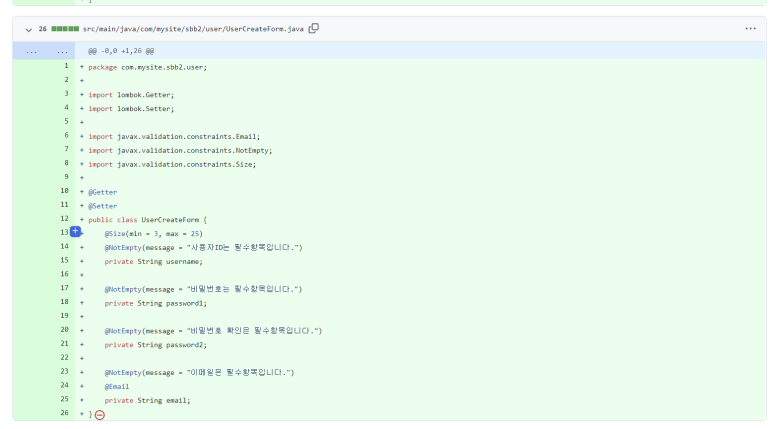Click the private String username line
The width and height of the screenshot is (773, 429).
click(x=153, y=261)
